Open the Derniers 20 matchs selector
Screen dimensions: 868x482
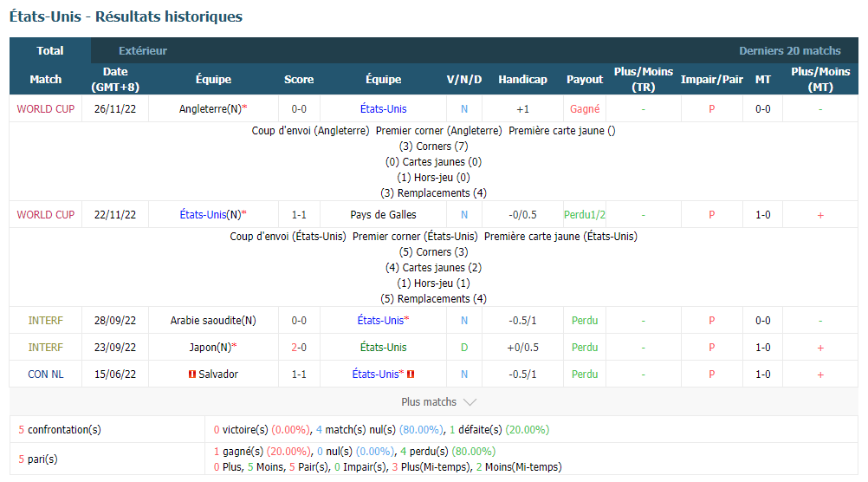tap(789, 50)
